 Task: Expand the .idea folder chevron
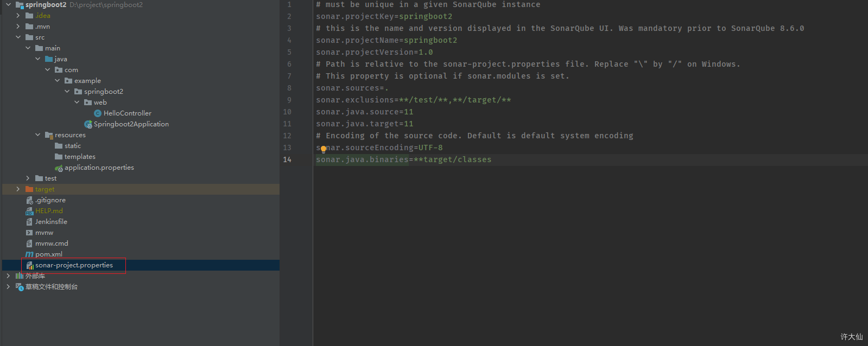coord(18,16)
